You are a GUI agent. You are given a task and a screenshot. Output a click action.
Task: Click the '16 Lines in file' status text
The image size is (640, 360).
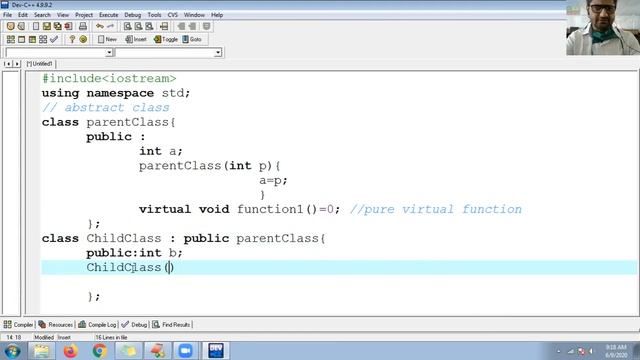coord(111,338)
